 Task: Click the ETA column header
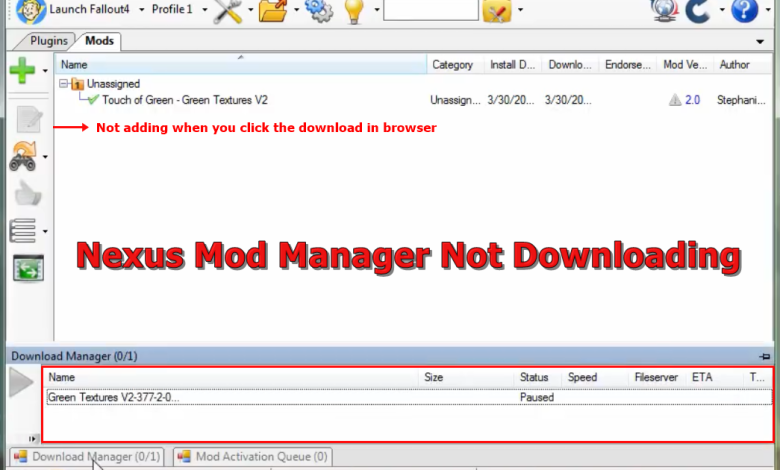point(715,377)
